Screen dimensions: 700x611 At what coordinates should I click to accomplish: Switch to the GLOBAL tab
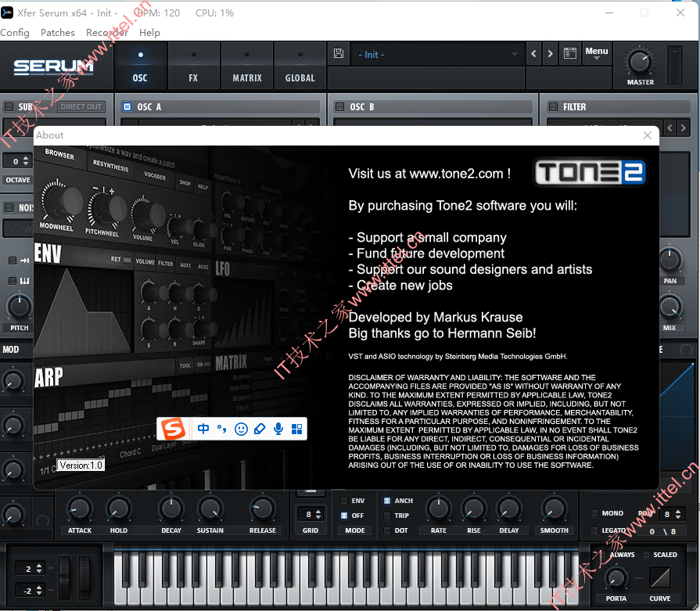tap(300, 66)
